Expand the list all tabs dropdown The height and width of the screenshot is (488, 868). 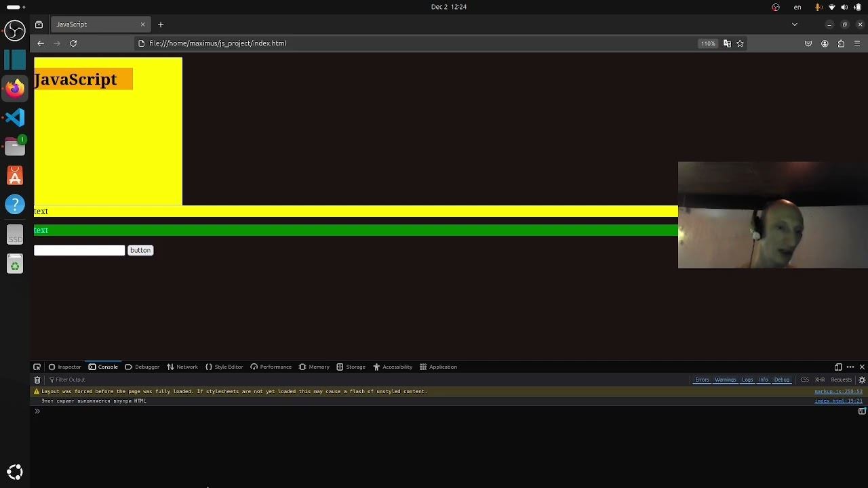(x=795, y=24)
